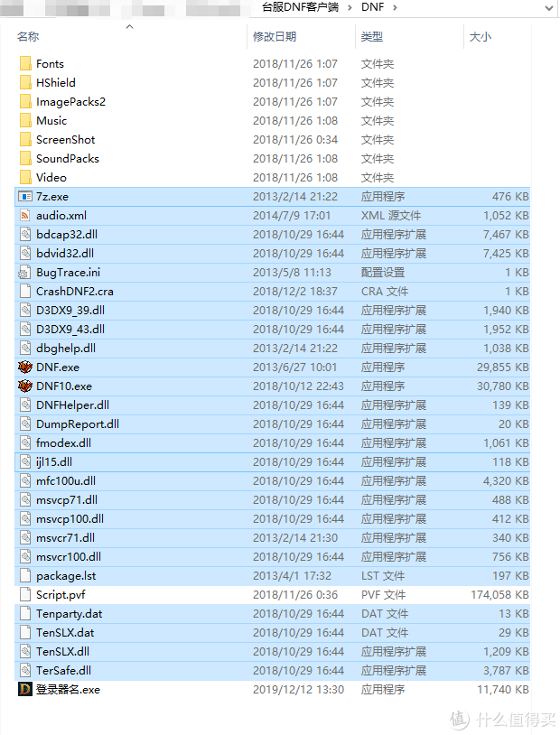Select the ImagePacks2 folder icon
560x735 pixels.
point(25,102)
